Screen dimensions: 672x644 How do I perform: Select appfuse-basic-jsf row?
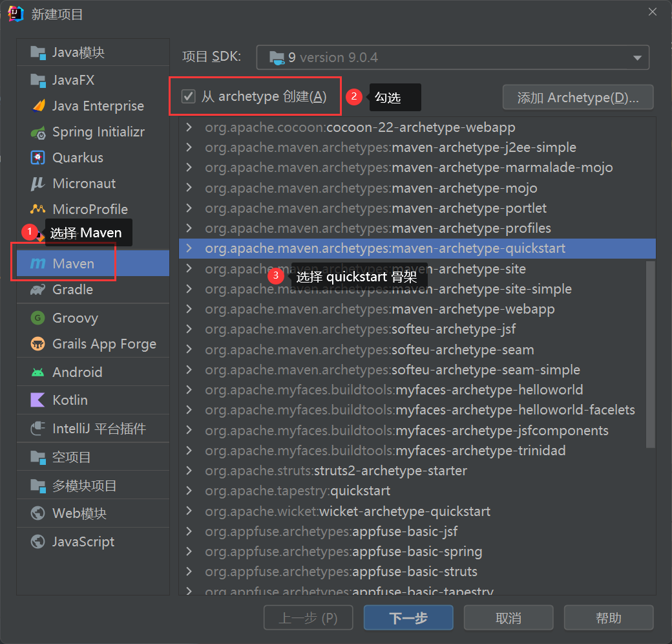pos(417,531)
